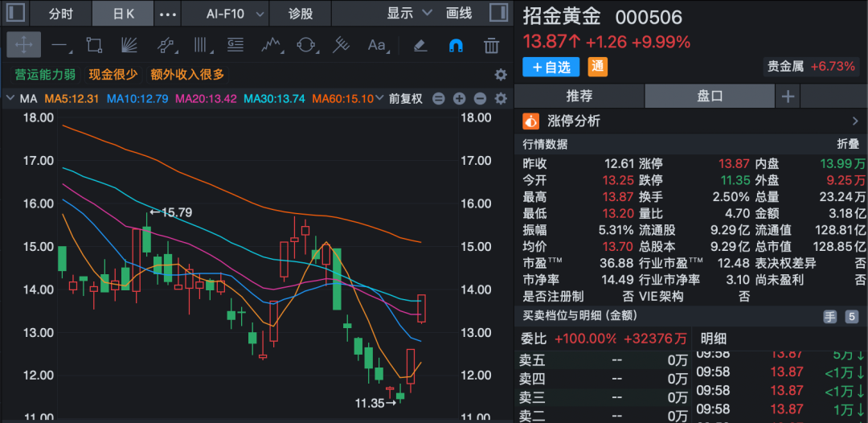Open MA indicator settings gear icon
Screen dimensions: 868x423
tap(501, 99)
